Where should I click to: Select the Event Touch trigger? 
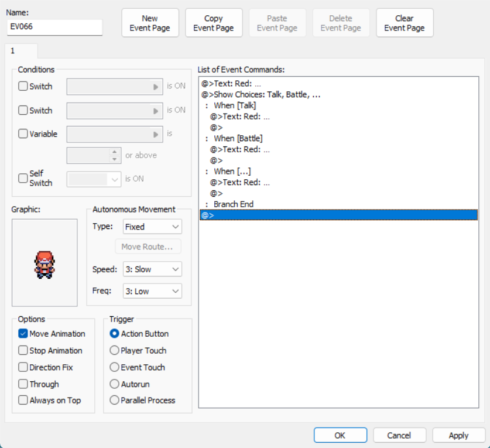click(x=114, y=367)
